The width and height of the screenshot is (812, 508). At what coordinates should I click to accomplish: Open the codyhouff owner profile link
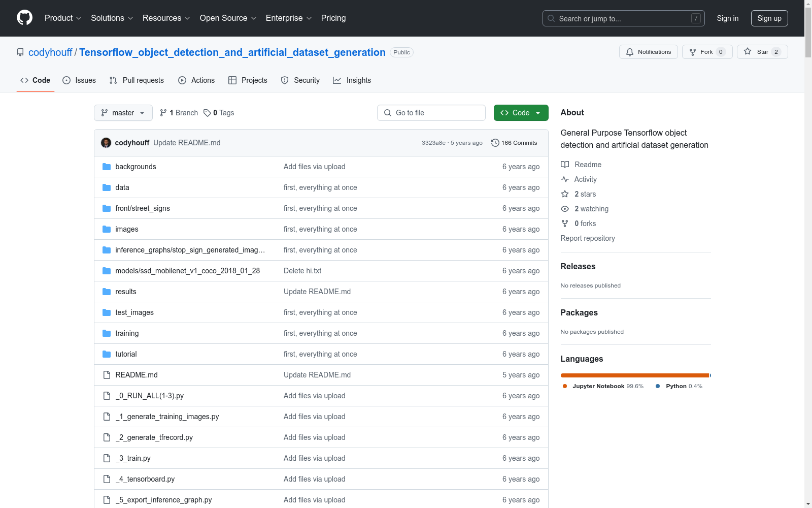tap(50, 52)
